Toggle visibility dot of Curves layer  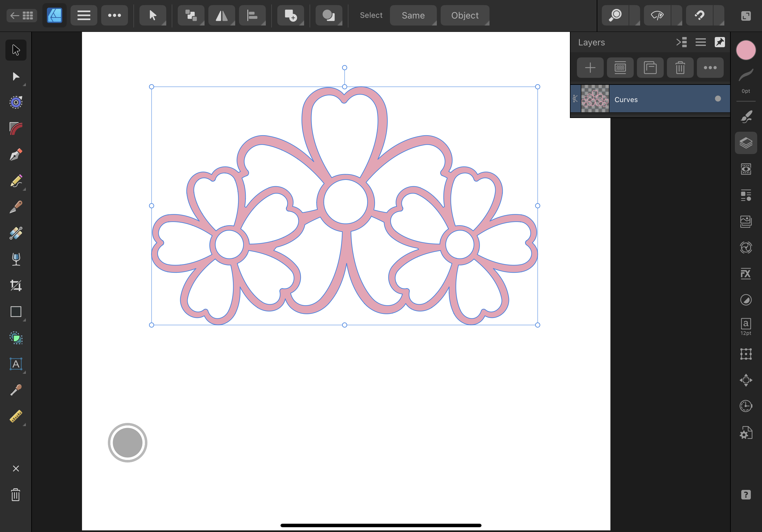tap(718, 99)
